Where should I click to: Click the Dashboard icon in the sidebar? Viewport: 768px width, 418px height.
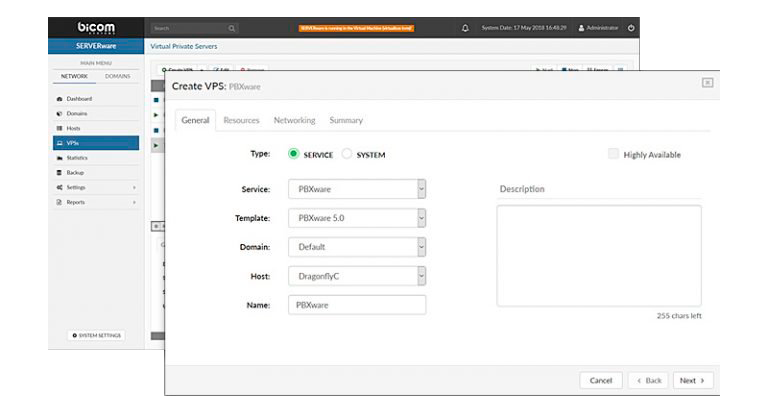(59, 99)
